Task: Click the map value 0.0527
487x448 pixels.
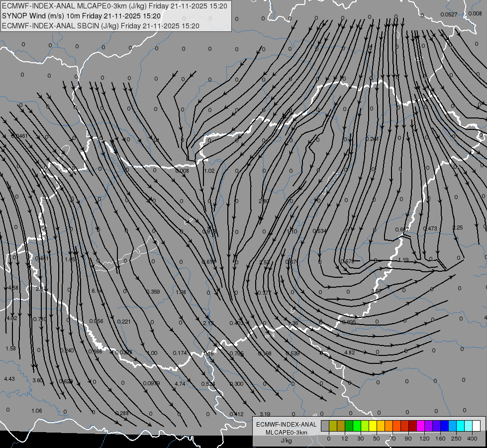Action: tap(449, 14)
